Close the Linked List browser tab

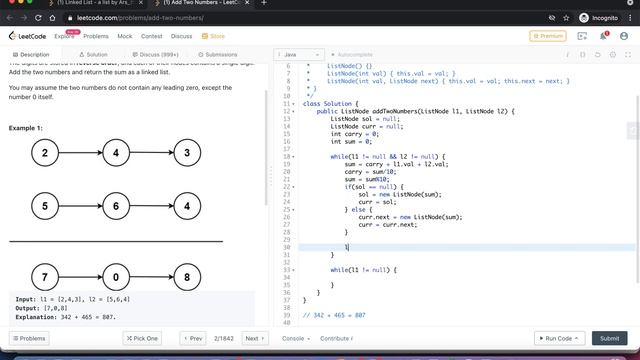[141, 2]
